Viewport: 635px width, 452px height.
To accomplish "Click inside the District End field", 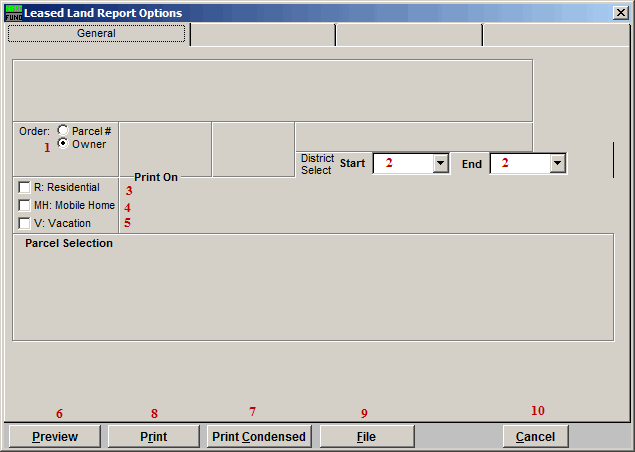I will [519, 163].
